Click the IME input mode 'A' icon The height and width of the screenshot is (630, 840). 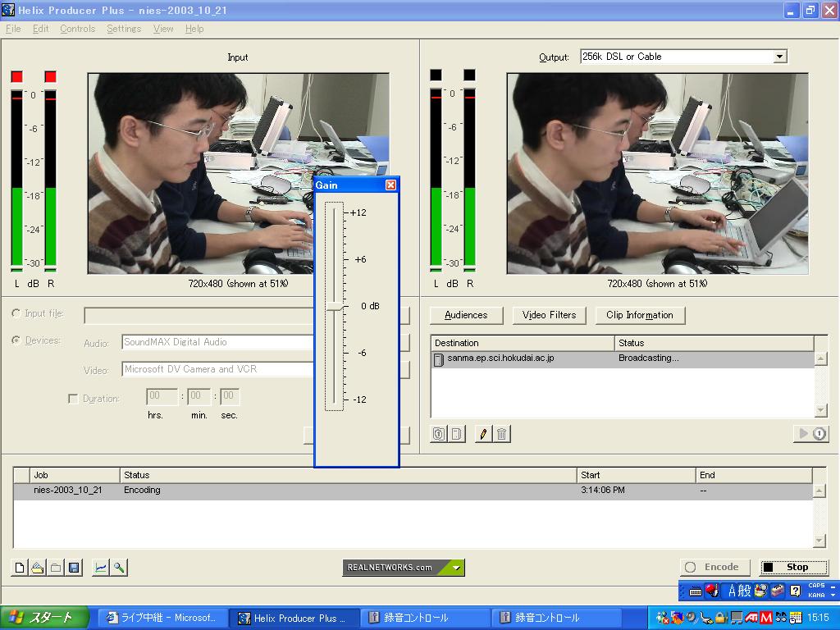click(x=732, y=591)
